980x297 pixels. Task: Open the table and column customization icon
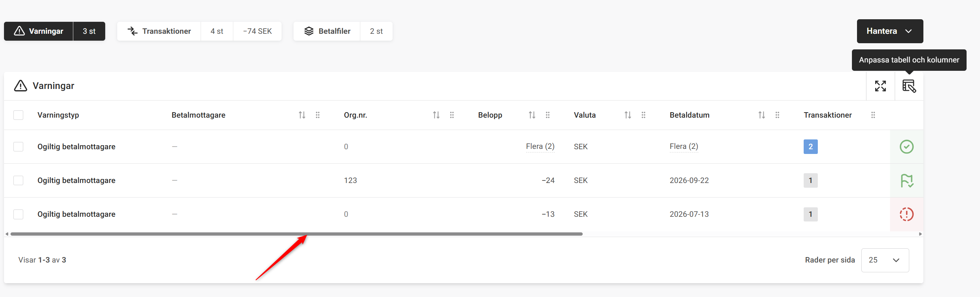909,86
